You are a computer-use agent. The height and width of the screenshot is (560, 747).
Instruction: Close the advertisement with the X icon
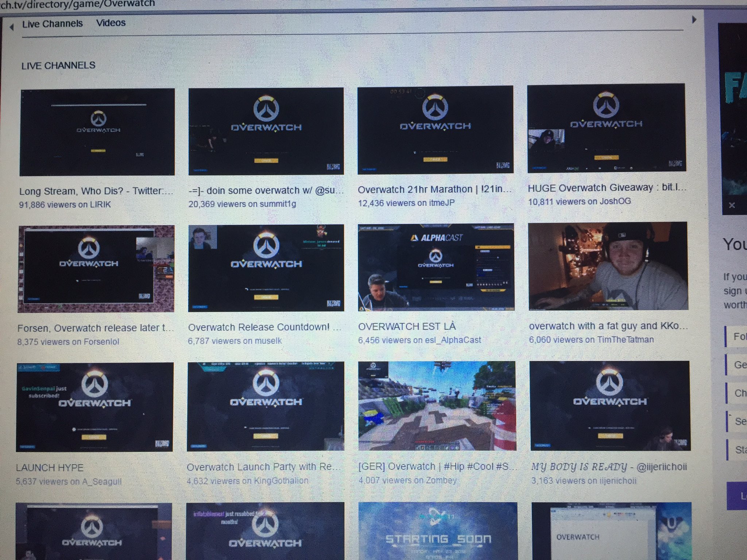coord(732,205)
